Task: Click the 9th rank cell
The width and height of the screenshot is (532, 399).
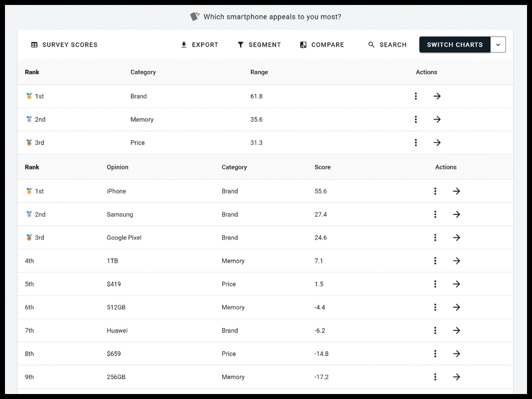Action: coord(29,377)
